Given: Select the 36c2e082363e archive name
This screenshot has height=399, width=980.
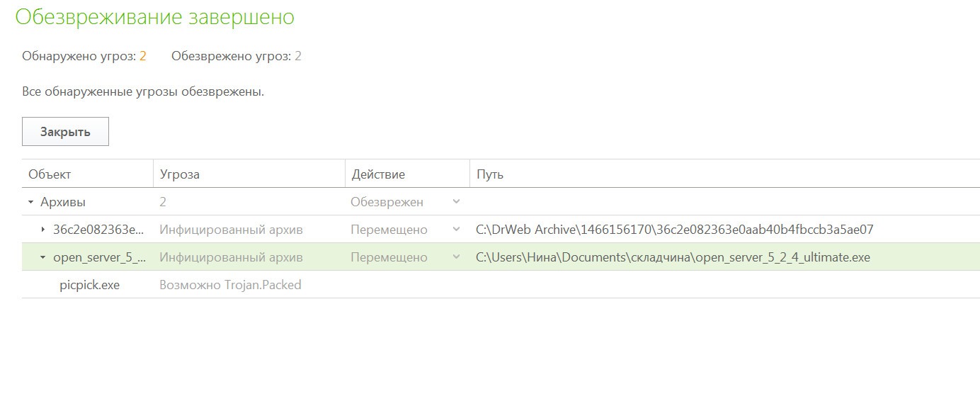Looking at the screenshot, I should pos(98,230).
